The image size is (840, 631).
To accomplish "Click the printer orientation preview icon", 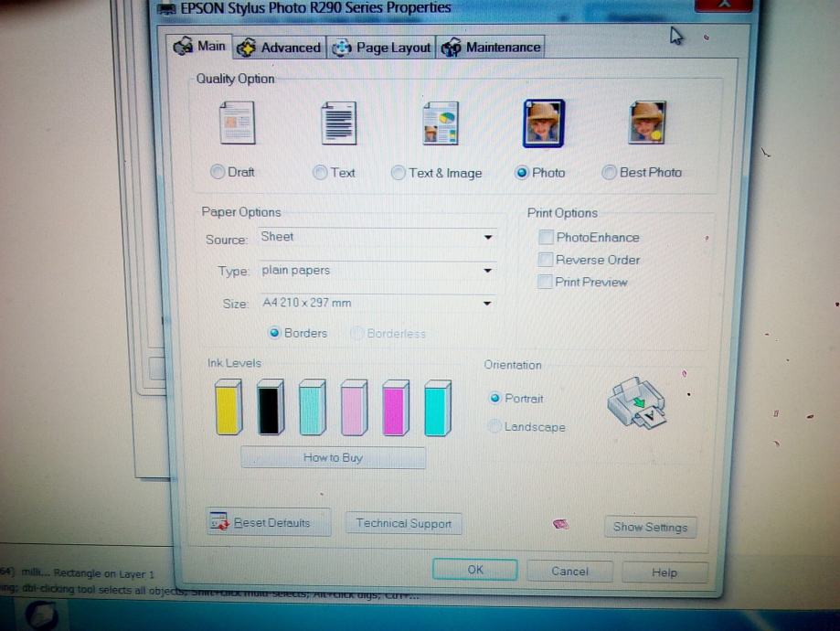I will (x=636, y=402).
